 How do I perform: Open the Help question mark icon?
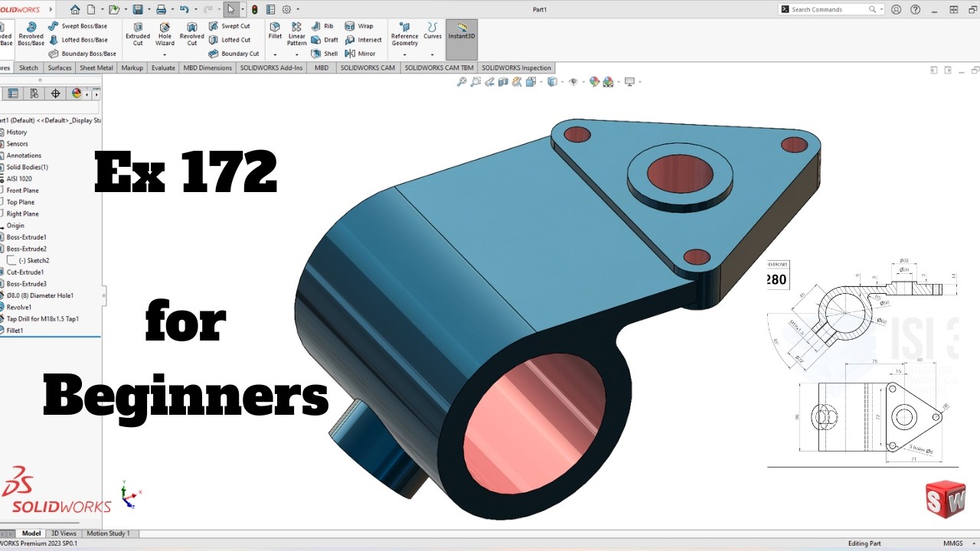click(916, 9)
